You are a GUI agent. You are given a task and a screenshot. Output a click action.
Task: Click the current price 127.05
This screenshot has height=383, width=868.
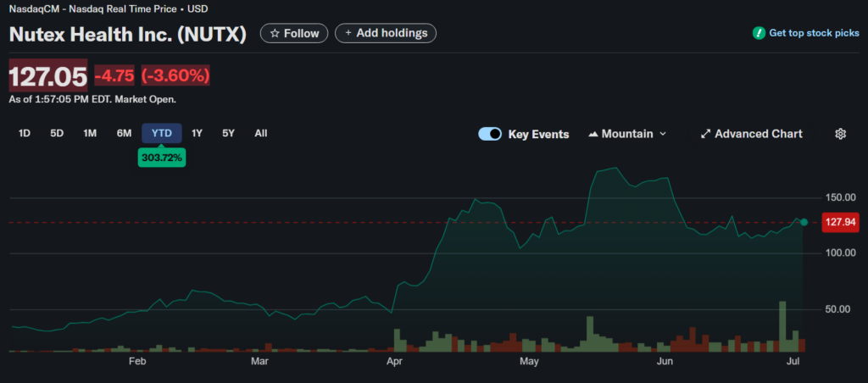(48, 76)
